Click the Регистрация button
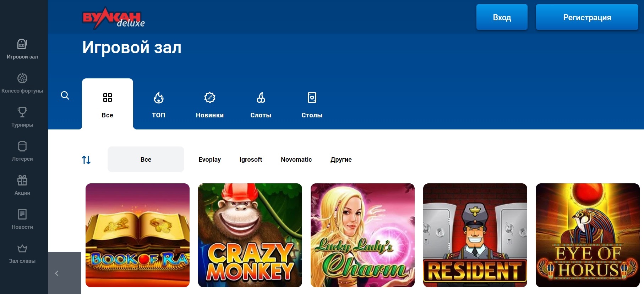The image size is (644, 294). click(587, 17)
